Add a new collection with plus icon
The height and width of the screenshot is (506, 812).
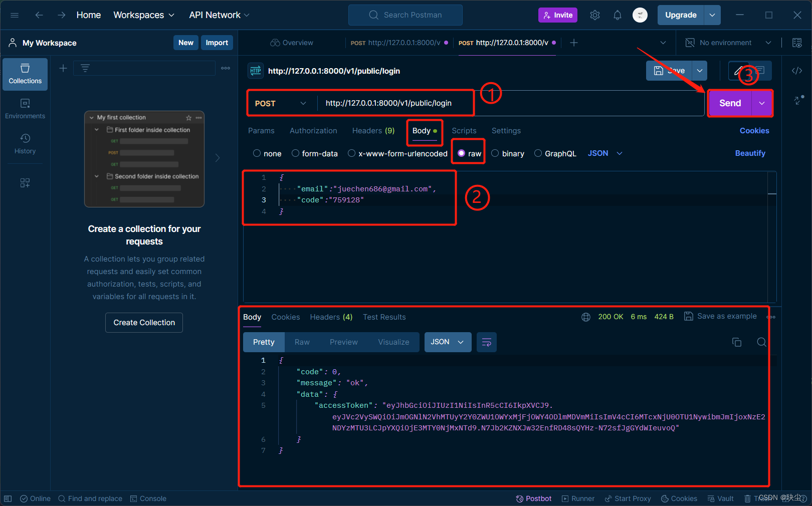point(63,68)
